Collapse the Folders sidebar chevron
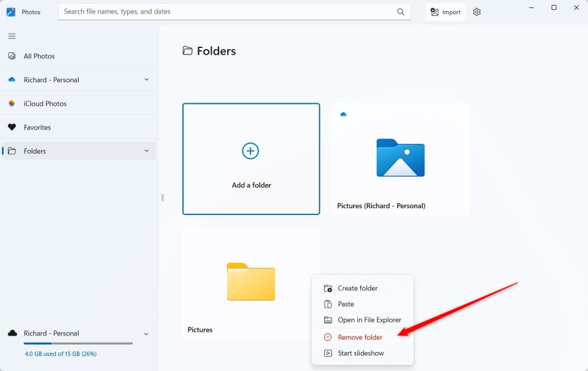Viewport: 588px width, 371px height. (147, 151)
